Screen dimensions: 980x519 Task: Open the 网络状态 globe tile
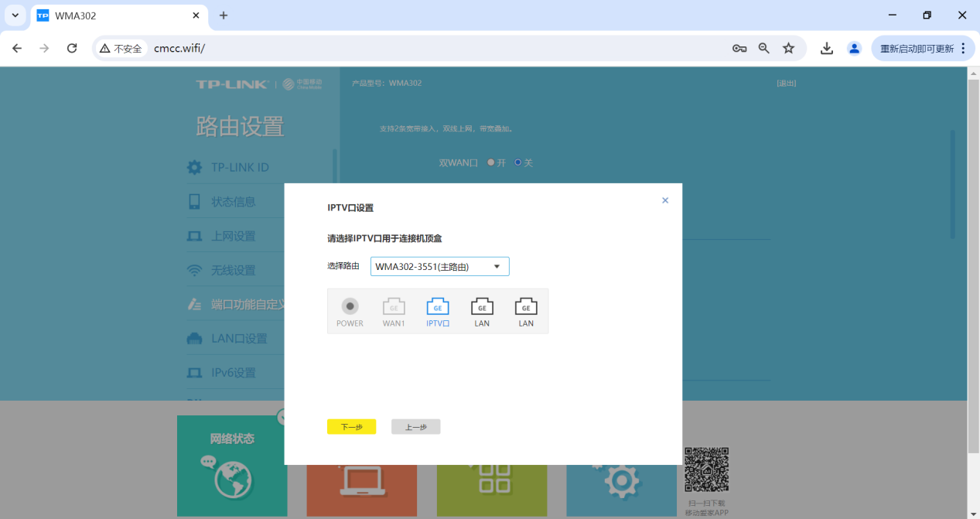pyautogui.click(x=232, y=466)
